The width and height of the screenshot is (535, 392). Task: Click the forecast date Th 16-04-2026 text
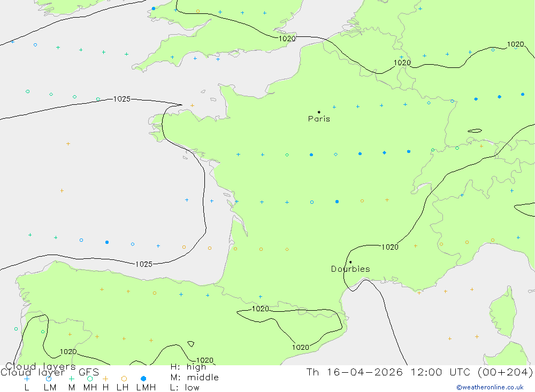click(355, 372)
